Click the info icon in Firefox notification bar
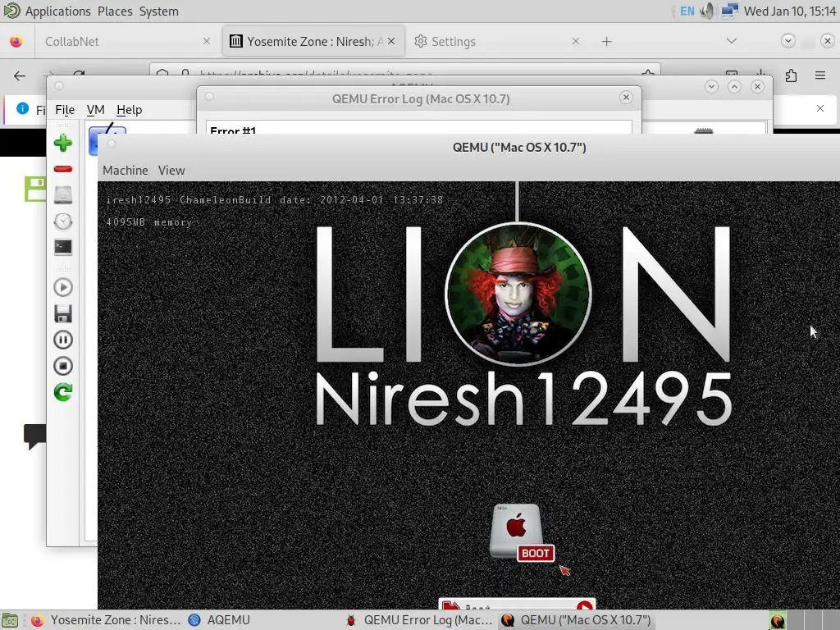840x630 pixels. (22, 108)
